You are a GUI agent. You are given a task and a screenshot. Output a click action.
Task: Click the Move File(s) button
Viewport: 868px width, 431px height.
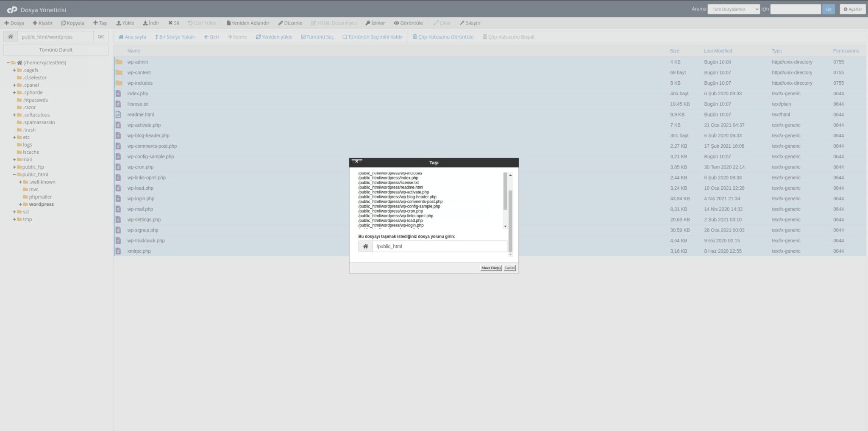tap(491, 268)
